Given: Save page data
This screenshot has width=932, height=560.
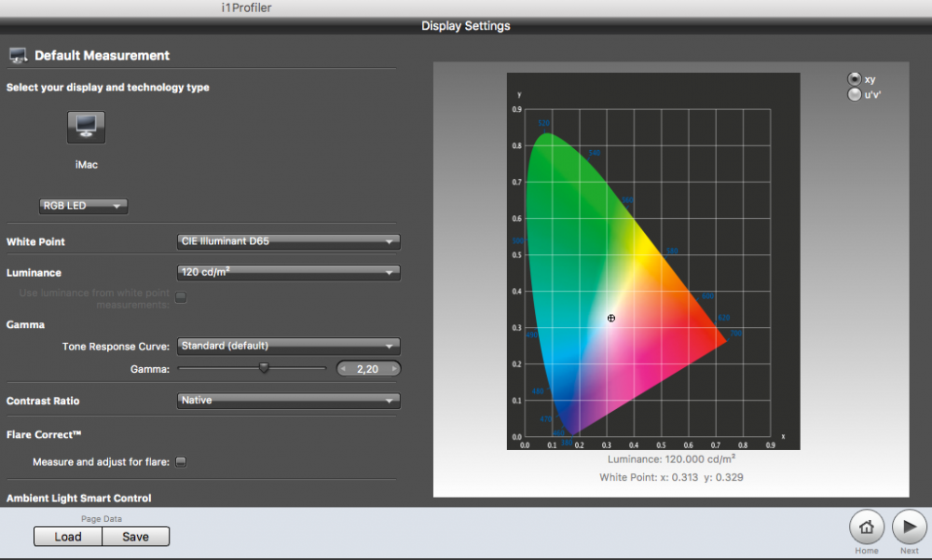Looking at the screenshot, I should click(135, 536).
